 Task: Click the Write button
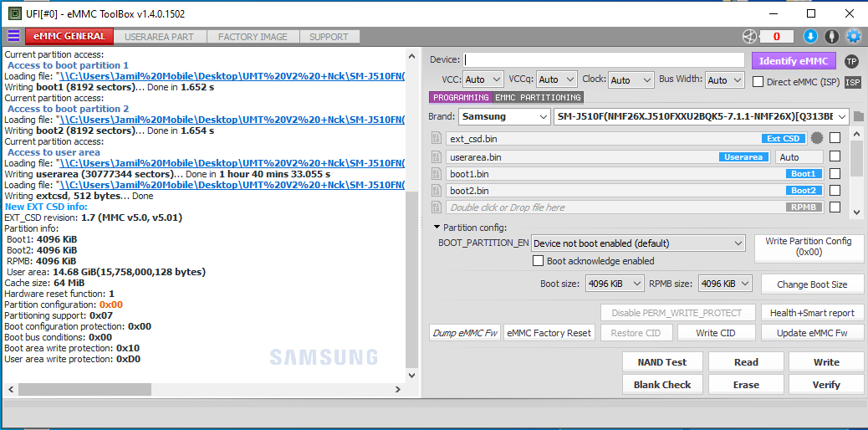click(x=826, y=362)
